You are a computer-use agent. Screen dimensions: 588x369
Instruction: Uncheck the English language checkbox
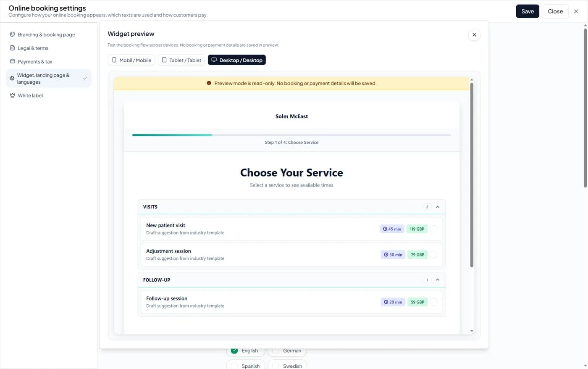tap(234, 351)
